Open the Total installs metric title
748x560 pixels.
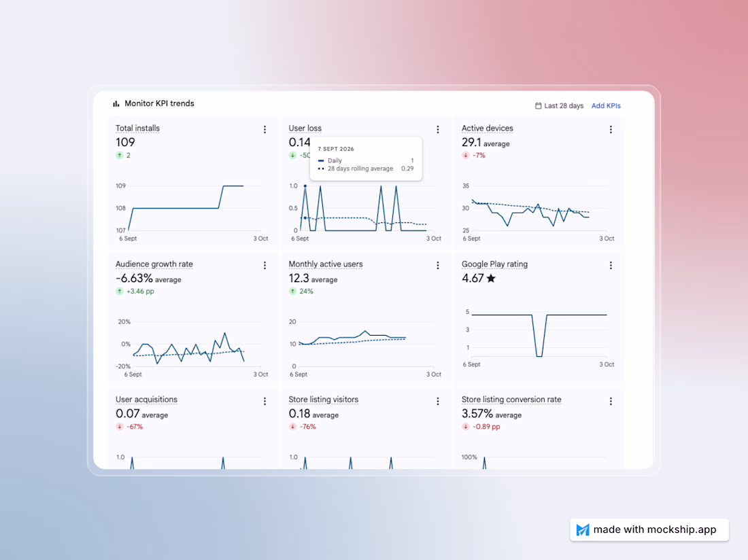[x=137, y=128]
